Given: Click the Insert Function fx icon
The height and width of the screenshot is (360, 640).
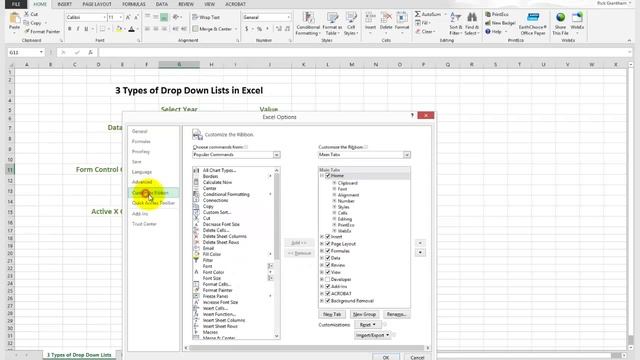Looking at the screenshot, I should (91, 52).
